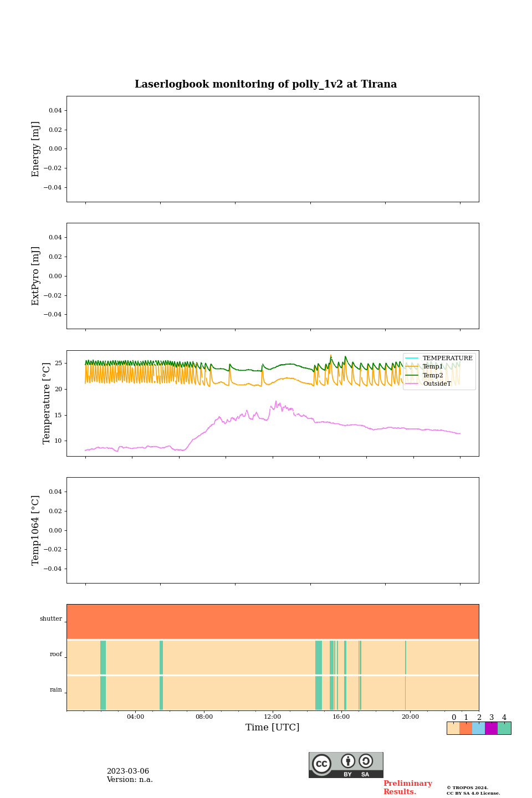Click the orange shutter status bar
The height and width of the screenshot is (798, 532).
tap(273, 622)
